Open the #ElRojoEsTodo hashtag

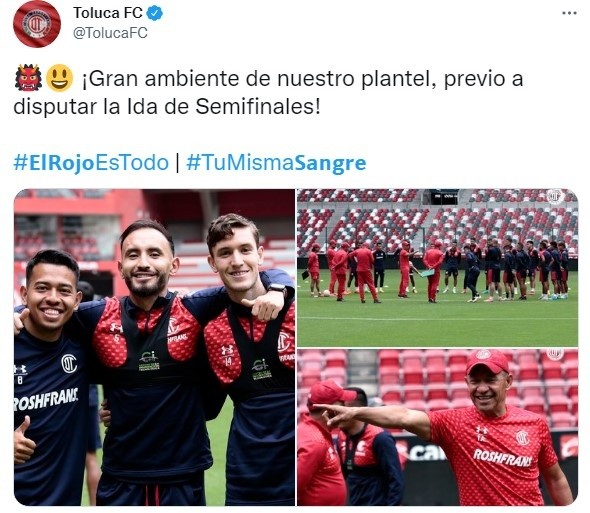pos(91,163)
